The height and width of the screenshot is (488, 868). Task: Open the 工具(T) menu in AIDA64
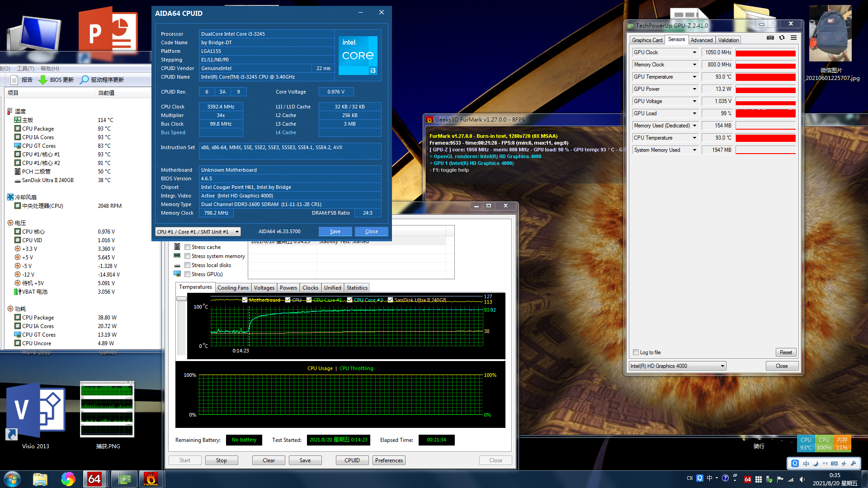click(x=25, y=69)
